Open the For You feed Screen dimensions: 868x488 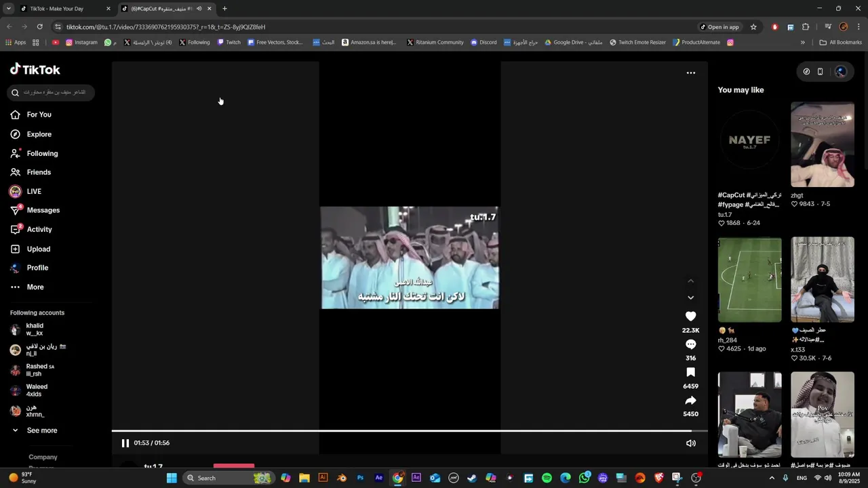[31, 115]
